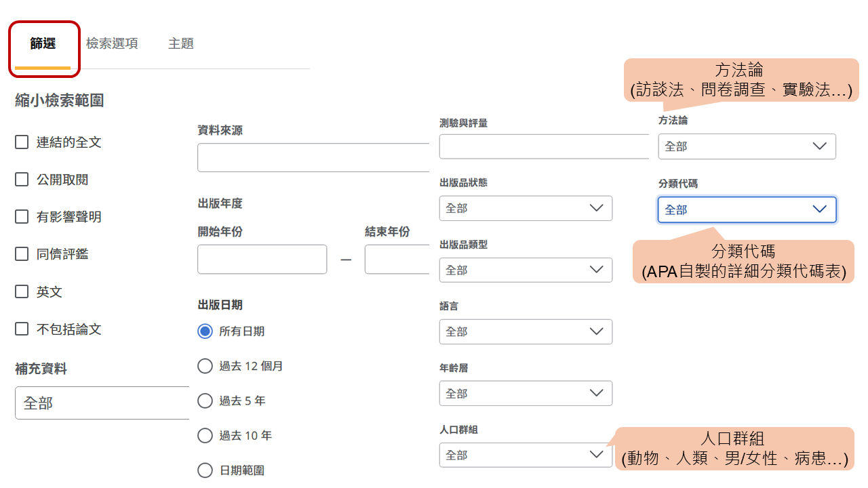Open the 主題 tab
Screen dimensions: 868x488
181,43
